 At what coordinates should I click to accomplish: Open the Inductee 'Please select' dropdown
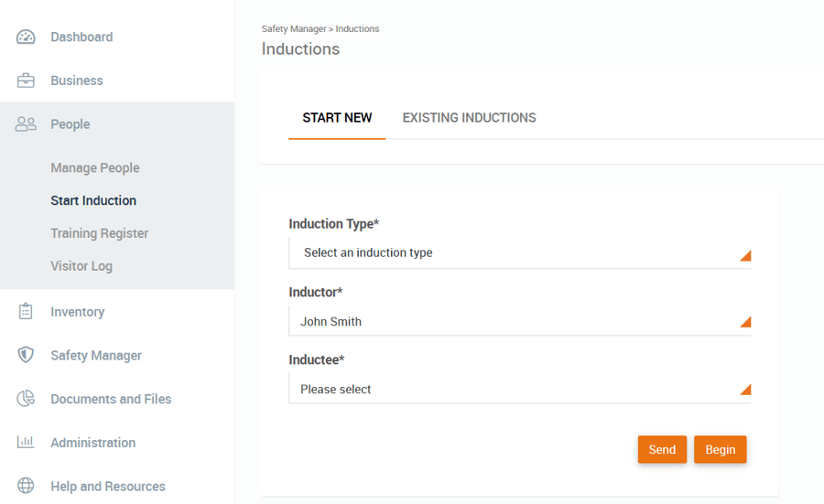pos(519,390)
